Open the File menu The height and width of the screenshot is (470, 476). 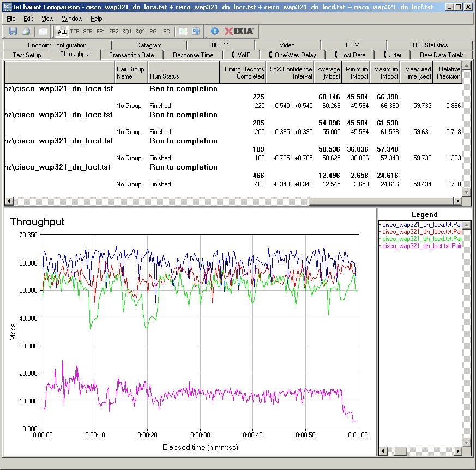click(11, 19)
